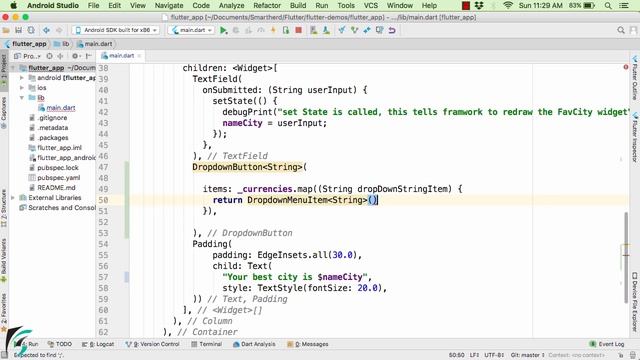Viewport: 640px width, 360px height.
Task: Open the main.dart run configuration dropdown
Action: point(191,30)
